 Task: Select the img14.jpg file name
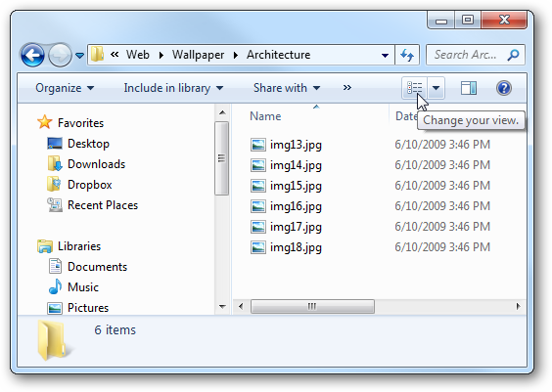(x=296, y=165)
